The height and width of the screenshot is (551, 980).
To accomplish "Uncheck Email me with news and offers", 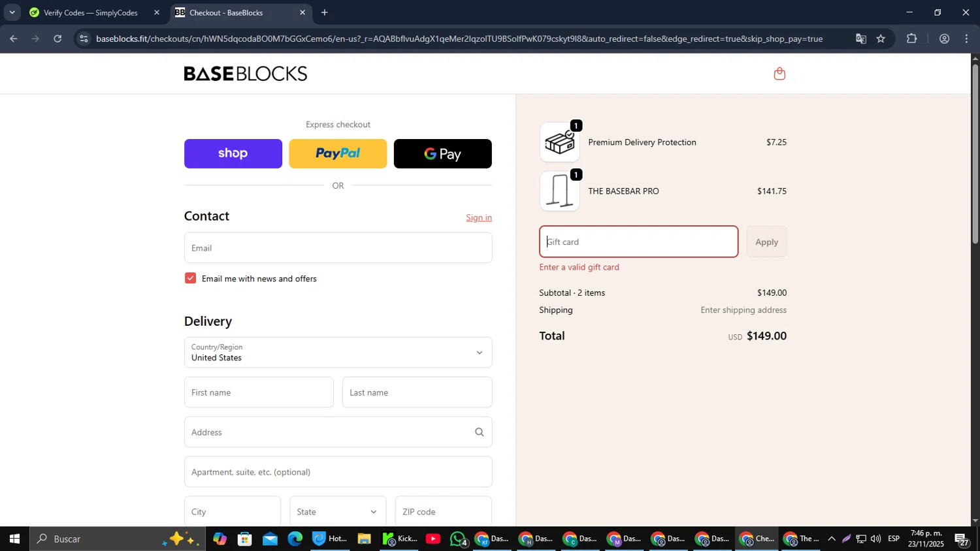I will (x=190, y=278).
